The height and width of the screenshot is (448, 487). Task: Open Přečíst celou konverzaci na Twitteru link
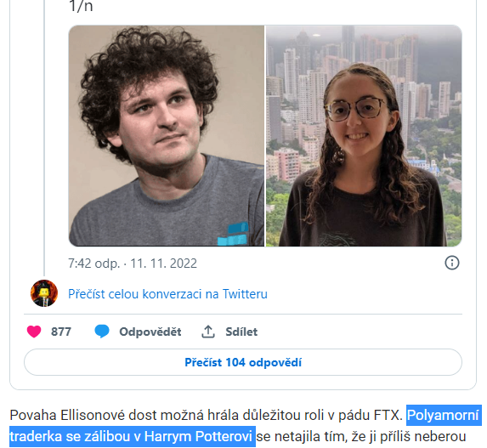167,294
